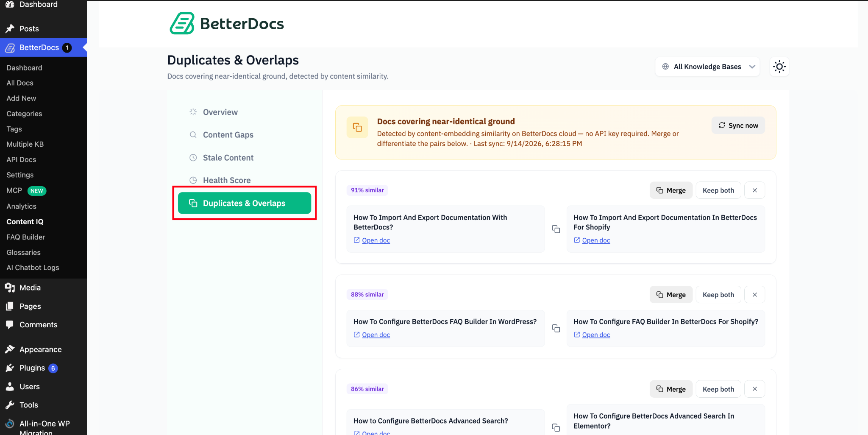Click the Health Score pie icon
Screen dimensions: 868x435
tap(193, 180)
